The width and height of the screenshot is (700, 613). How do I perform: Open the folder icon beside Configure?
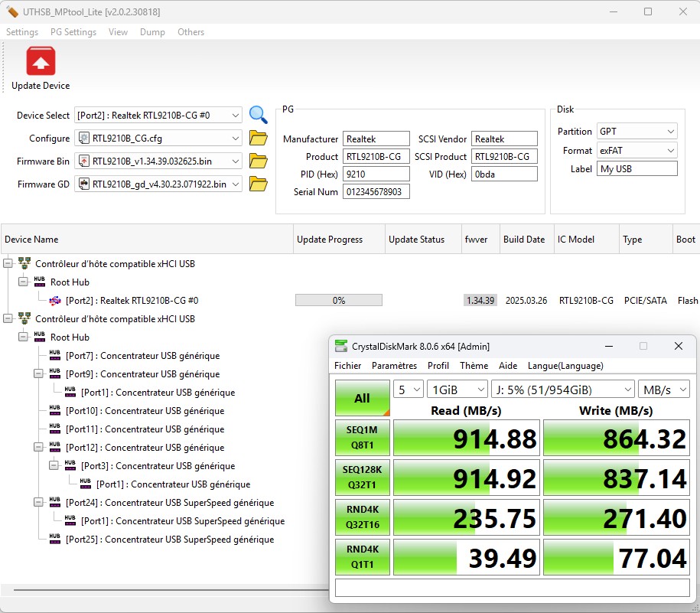click(x=259, y=139)
